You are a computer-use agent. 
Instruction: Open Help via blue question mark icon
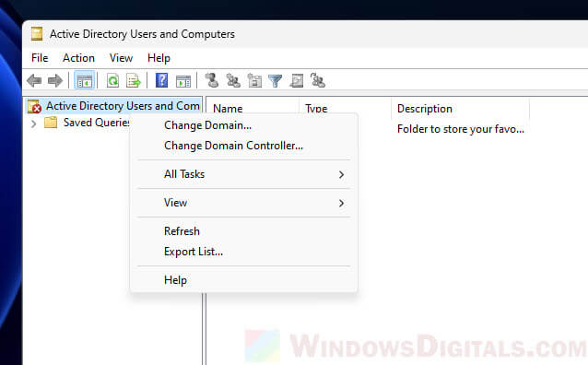click(x=161, y=80)
